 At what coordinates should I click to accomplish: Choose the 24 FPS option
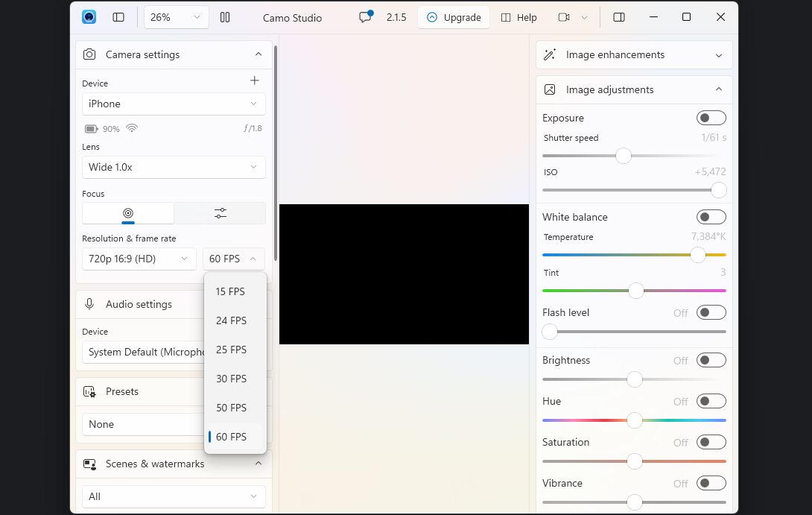coord(231,320)
